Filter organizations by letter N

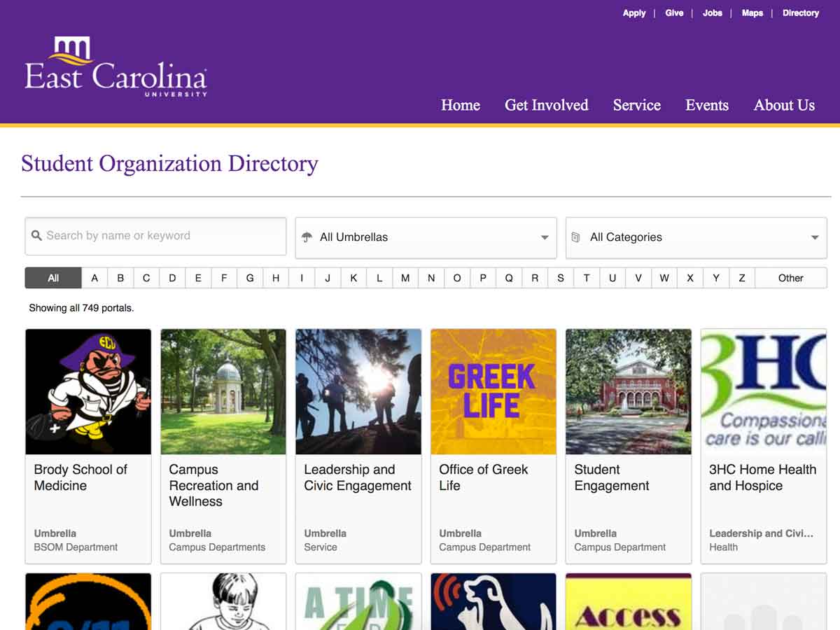pos(431,278)
